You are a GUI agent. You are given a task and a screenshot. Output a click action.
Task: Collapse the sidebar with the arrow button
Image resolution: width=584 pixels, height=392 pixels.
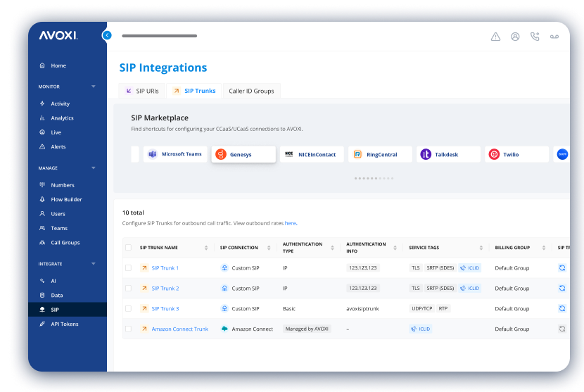point(107,35)
